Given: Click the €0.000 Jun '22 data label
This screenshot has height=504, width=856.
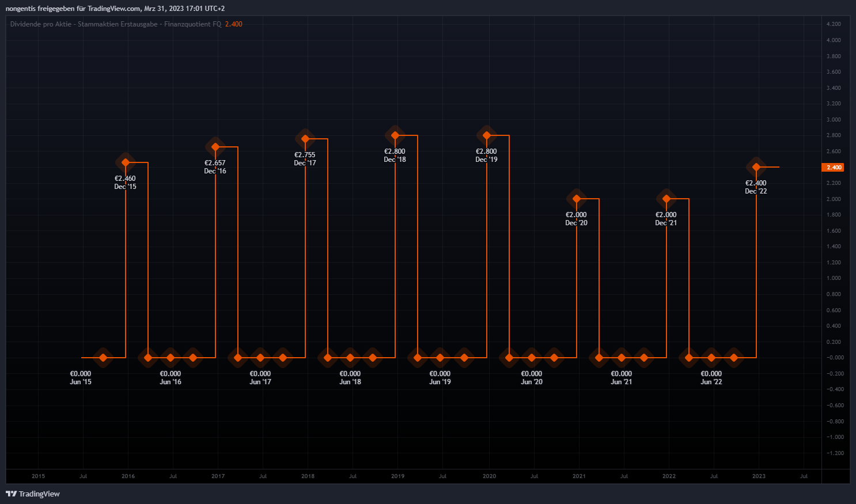Looking at the screenshot, I should (x=711, y=378).
